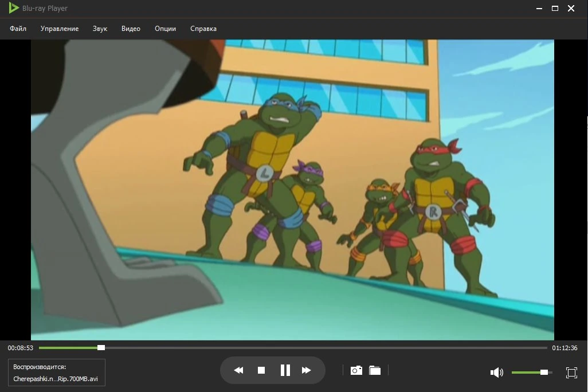Open the Справка menu
The height and width of the screenshot is (392, 588).
[x=203, y=29]
